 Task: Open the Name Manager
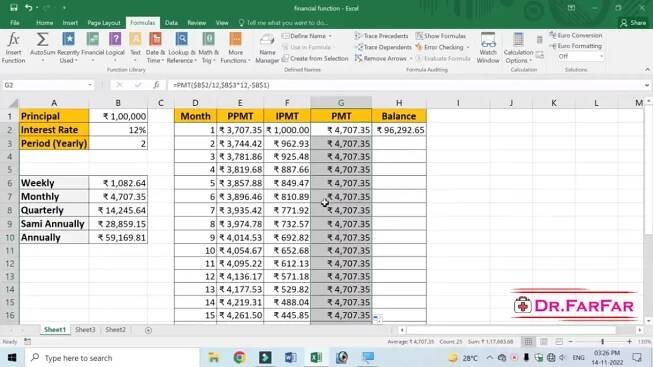(267, 48)
